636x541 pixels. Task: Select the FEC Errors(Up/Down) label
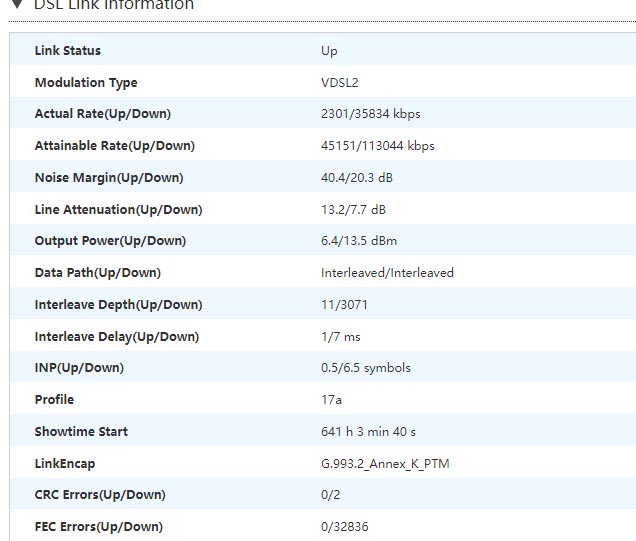pyautogui.click(x=99, y=527)
